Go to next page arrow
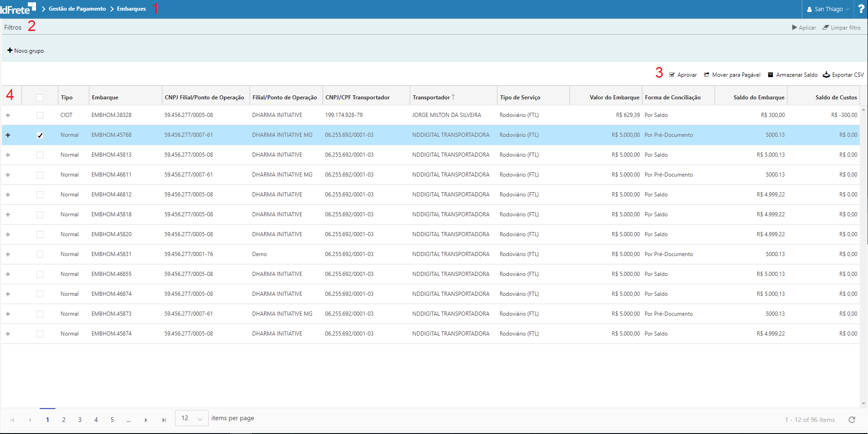 tap(146, 420)
